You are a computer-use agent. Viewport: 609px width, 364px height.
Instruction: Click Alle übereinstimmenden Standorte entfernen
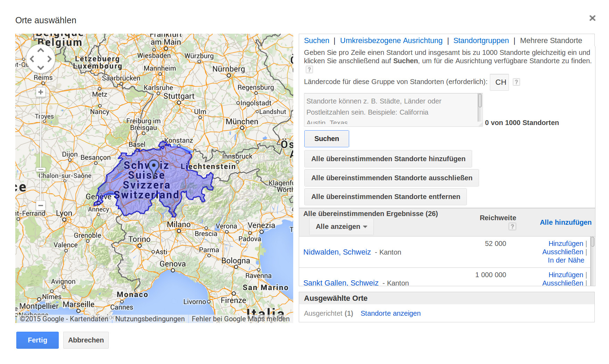386,197
